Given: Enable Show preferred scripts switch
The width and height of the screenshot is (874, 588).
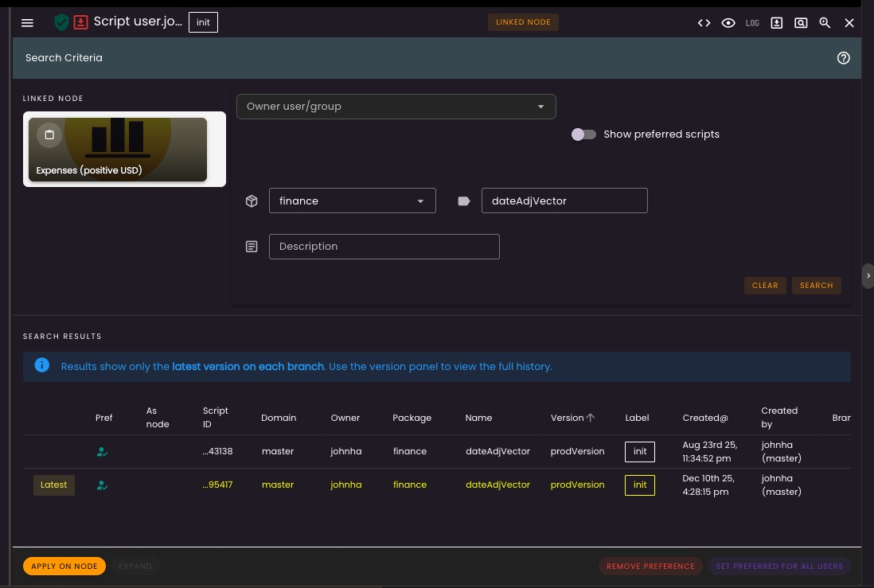Looking at the screenshot, I should pos(583,134).
